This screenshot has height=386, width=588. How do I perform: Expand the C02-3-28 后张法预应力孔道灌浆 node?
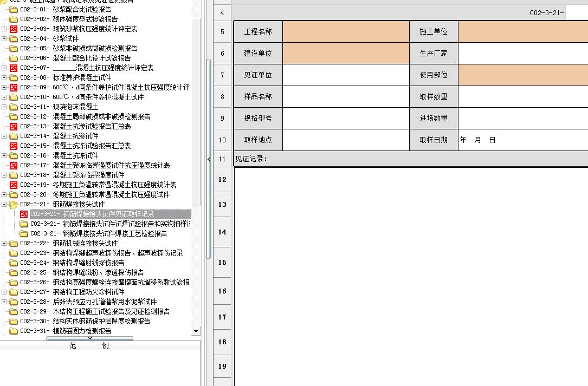pos(4,302)
